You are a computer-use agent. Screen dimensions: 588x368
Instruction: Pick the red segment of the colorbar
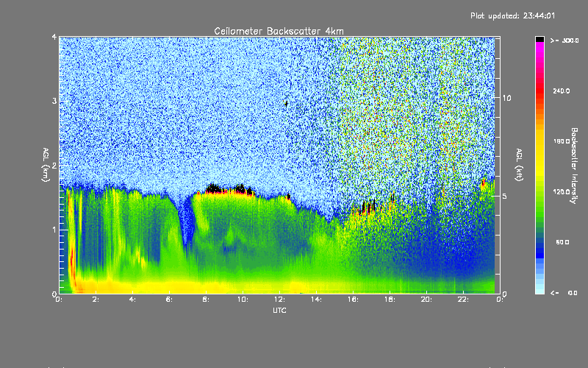539,90
